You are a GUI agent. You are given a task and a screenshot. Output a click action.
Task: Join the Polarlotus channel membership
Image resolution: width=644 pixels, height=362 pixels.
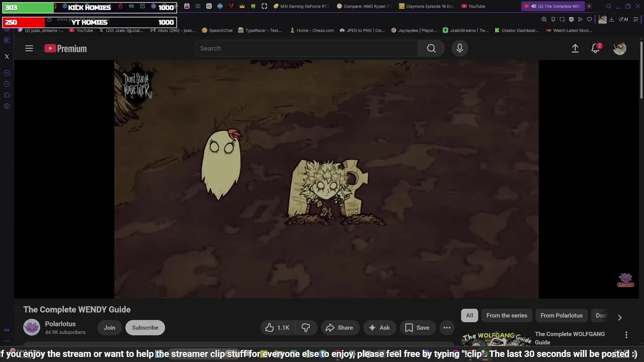point(110,328)
